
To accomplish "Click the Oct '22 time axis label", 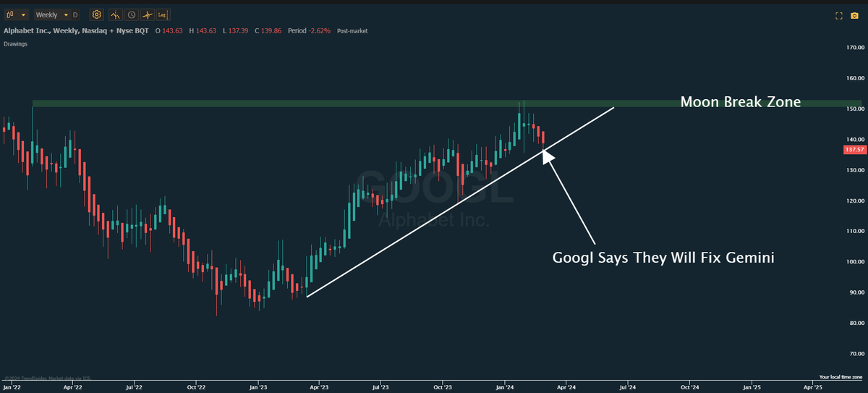I will [195, 387].
